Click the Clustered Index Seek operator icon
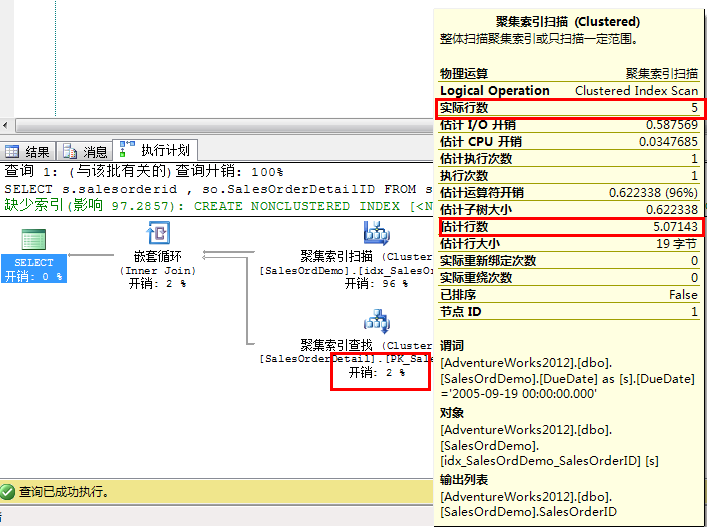707x527 pixels. (x=377, y=321)
